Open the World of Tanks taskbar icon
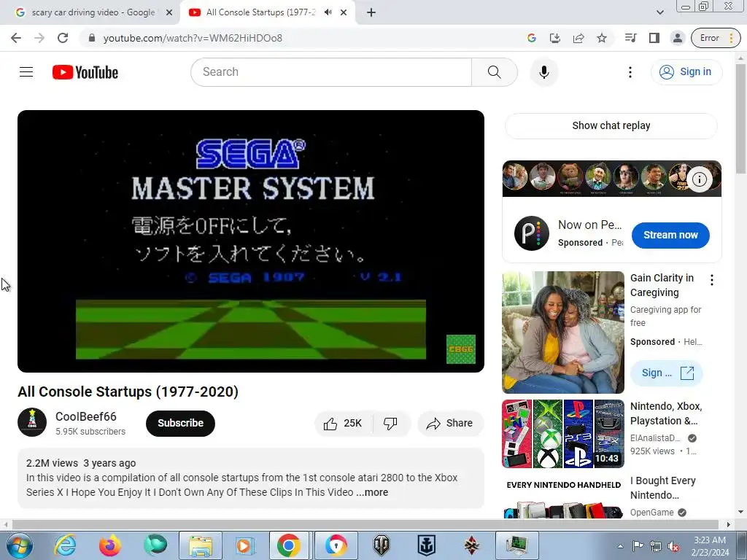 click(x=382, y=545)
